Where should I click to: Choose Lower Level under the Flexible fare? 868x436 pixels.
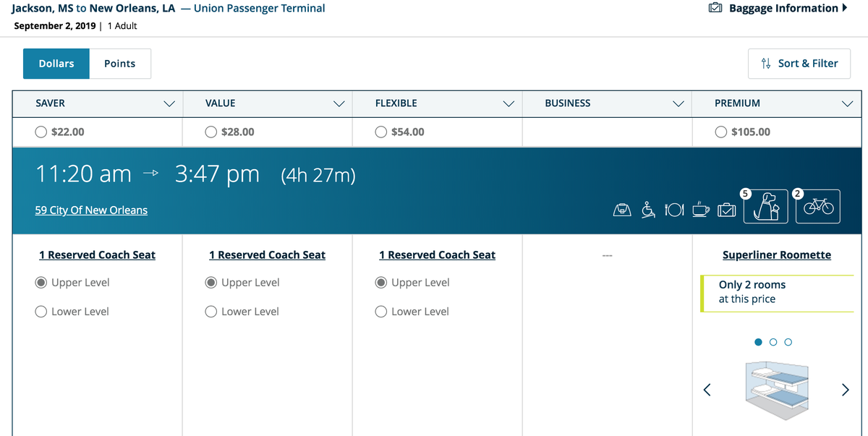click(380, 311)
